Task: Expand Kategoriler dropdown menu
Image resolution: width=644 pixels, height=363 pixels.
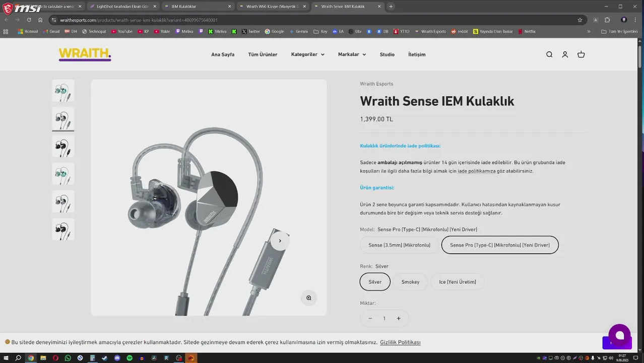Action: coord(307,54)
